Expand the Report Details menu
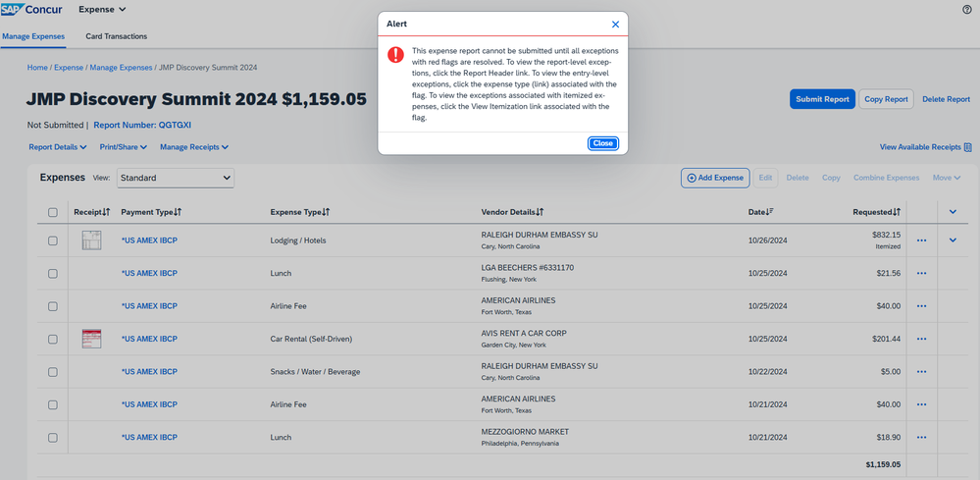This screenshot has width=980, height=480. tap(58, 147)
